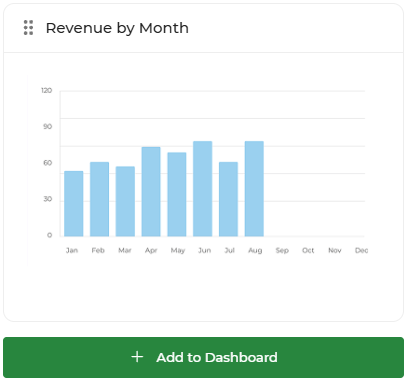Select the May bar in the chart

coord(177,194)
